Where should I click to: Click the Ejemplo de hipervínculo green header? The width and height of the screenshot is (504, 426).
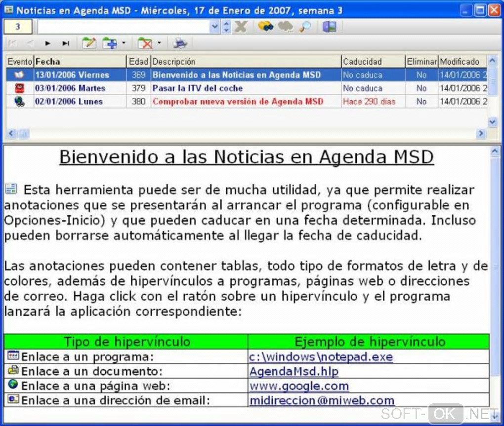pos(369,342)
